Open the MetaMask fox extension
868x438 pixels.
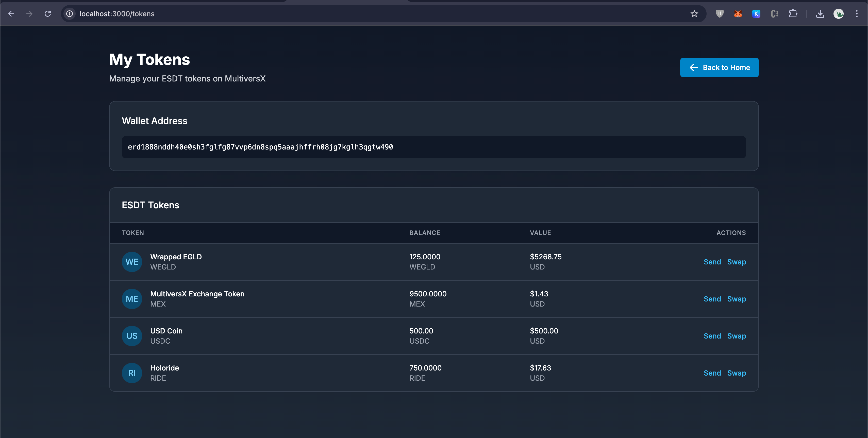tap(738, 14)
